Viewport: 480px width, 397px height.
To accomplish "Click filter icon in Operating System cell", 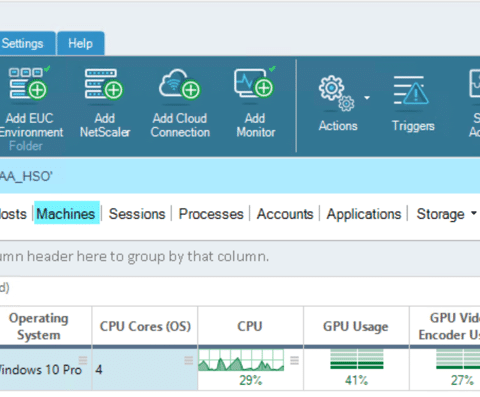I will pos(83,360).
